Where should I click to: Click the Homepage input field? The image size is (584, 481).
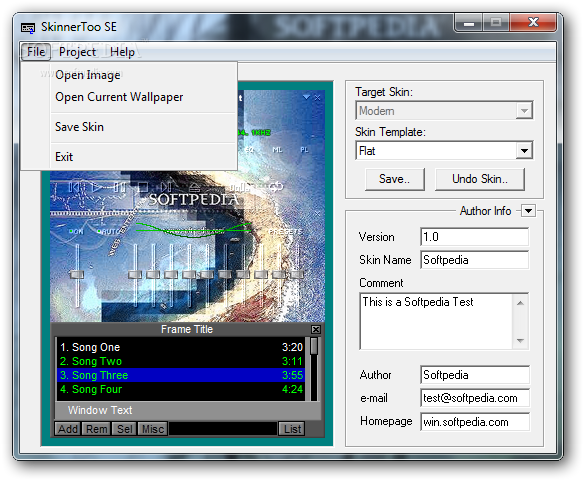pyautogui.click(x=474, y=422)
